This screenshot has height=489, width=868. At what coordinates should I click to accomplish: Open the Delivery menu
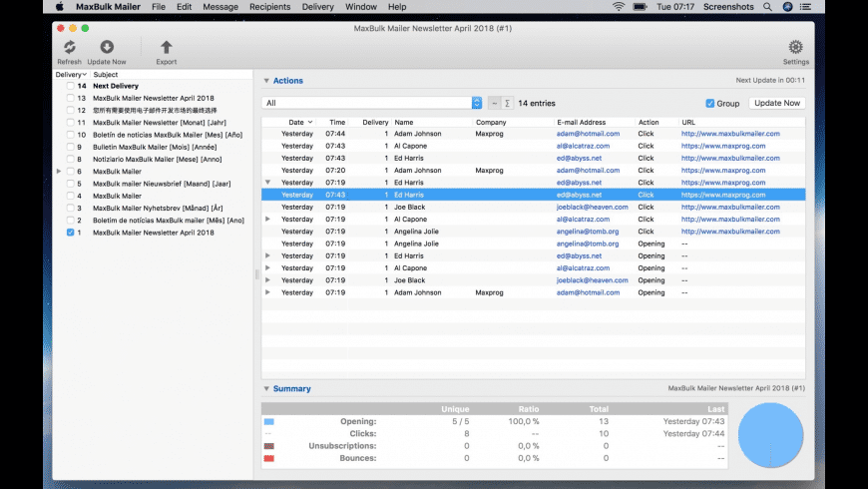tap(317, 7)
